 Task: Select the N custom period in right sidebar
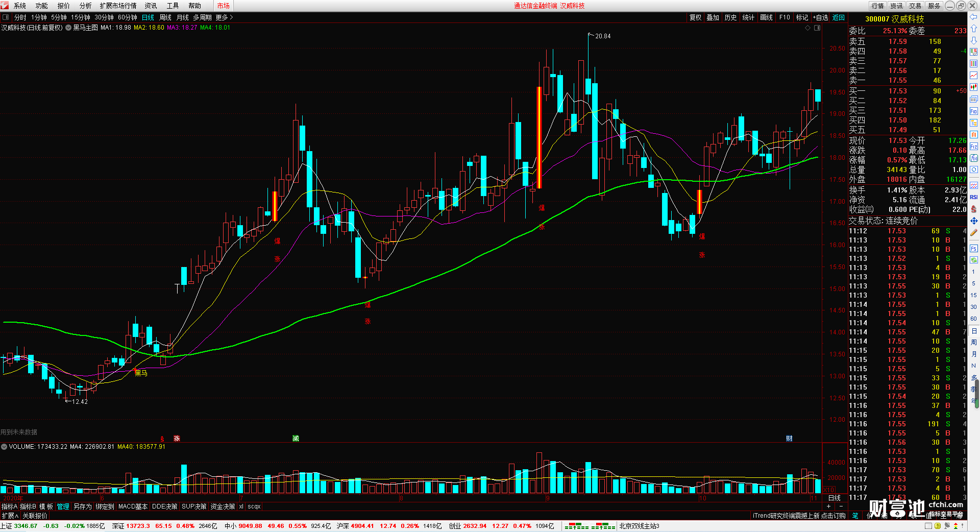point(973,366)
